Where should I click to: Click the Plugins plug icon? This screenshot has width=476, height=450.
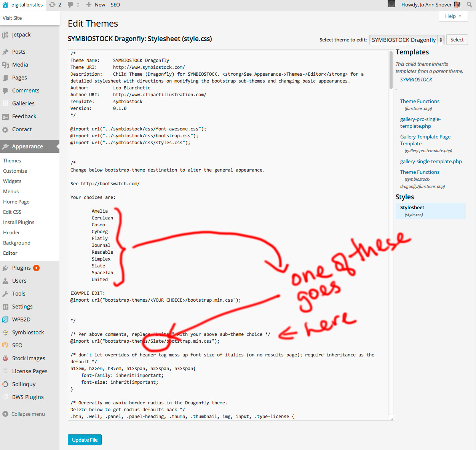(x=5, y=268)
